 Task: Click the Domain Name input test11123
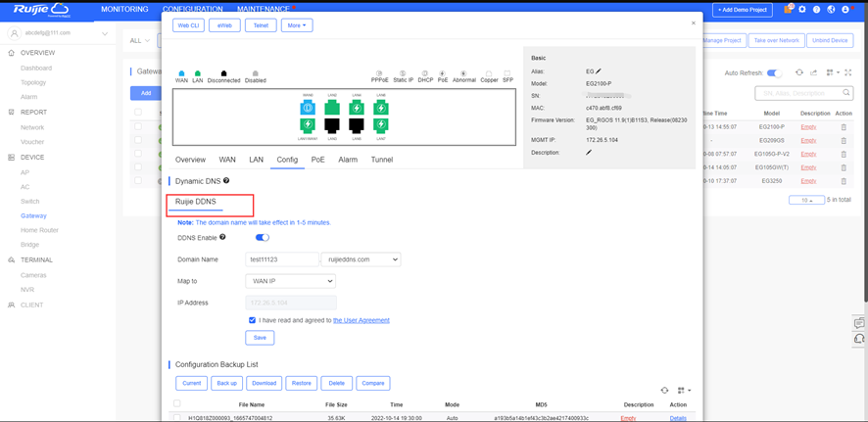point(282,259)
